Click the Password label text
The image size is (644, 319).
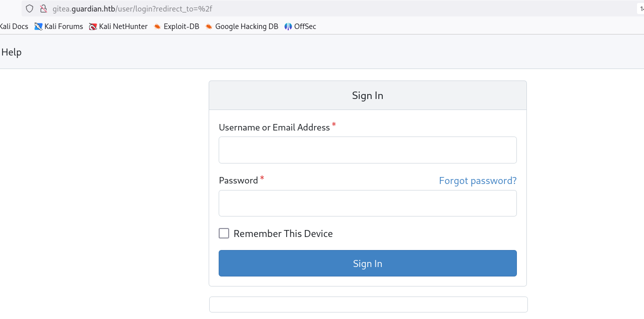(238, 180)
